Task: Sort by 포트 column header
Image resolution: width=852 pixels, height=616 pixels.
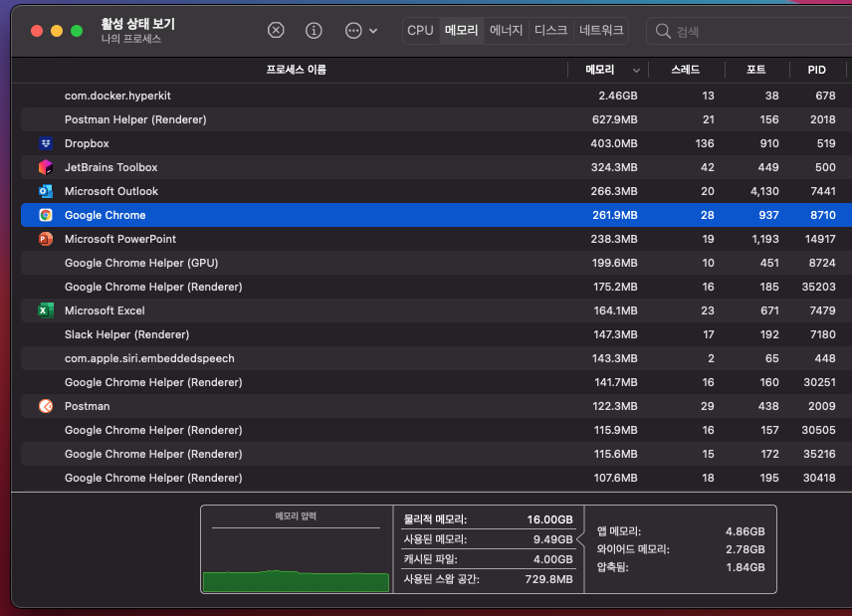Action: point(755,70)
